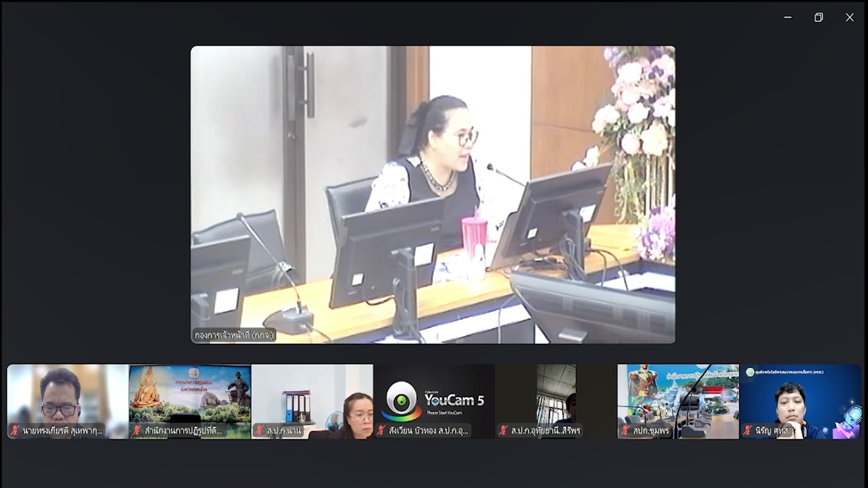This screenshot has height=488, width=868.
Task: Click muted mic icon on นิรัญ tile
Action: [x=747, y=430]
